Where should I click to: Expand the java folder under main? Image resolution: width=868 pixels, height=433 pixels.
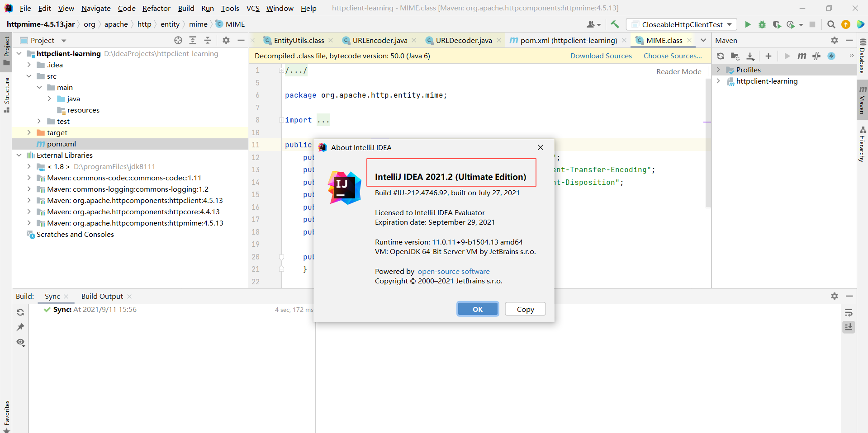click(x=49, y=99)
